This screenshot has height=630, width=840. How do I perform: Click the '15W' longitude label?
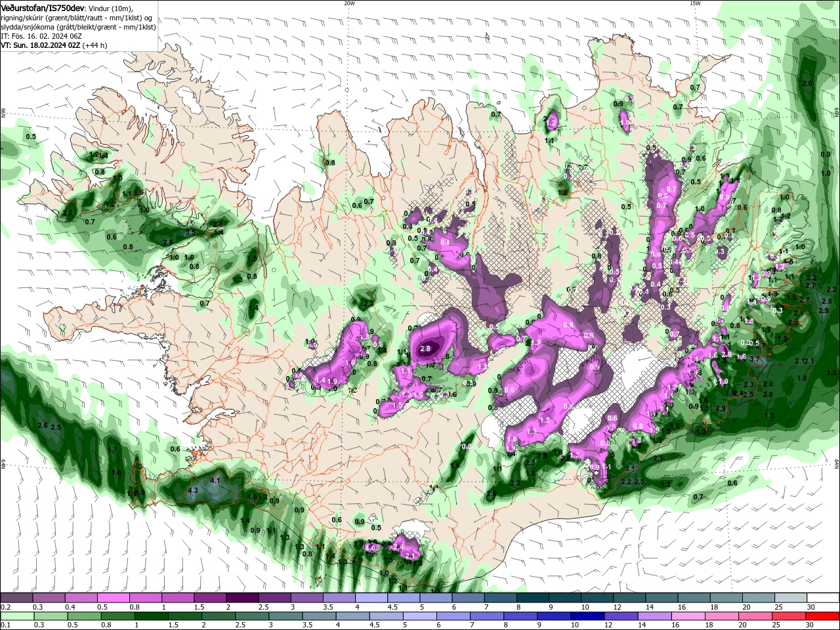coord(695,3)
